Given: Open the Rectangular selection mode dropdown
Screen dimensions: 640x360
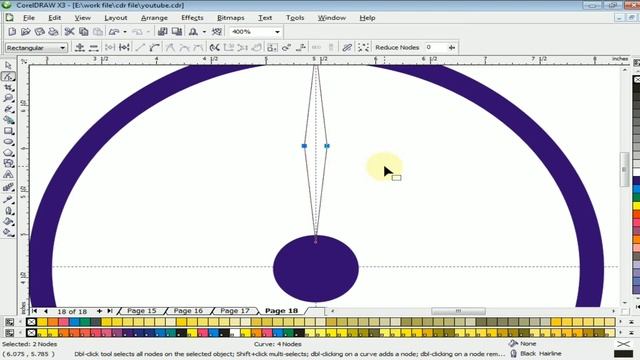Looking at the screenshot, I should pyautogui.click(x=62, y=48).
